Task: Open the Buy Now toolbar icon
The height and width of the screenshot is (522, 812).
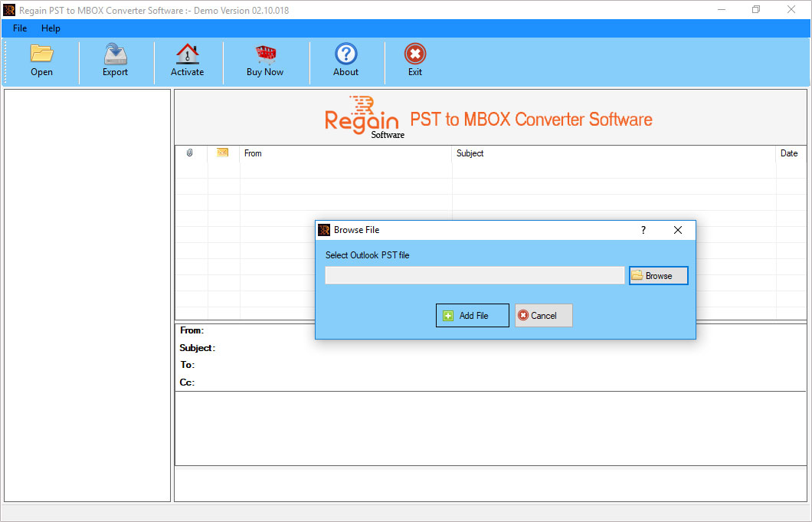Action: coord(265,60)
